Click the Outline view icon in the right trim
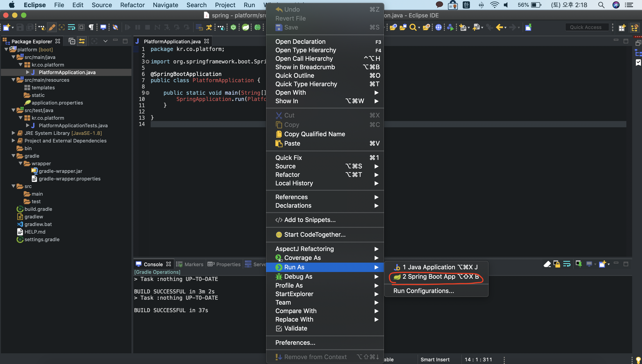Screen dimensions: 642x364 (638, 53)
